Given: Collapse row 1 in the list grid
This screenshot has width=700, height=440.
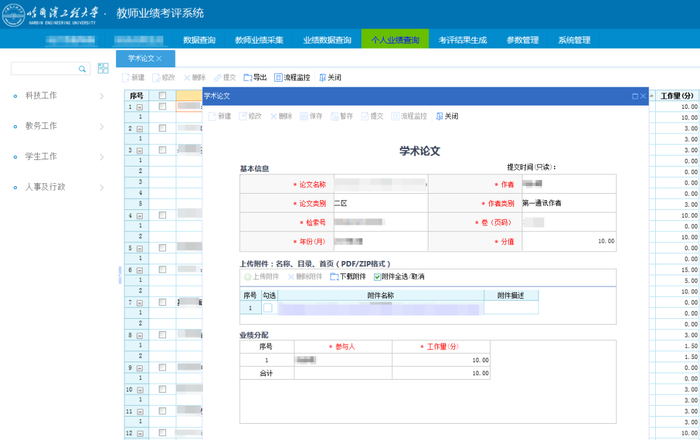Looking at the screenshot, I should pos(140,107).
